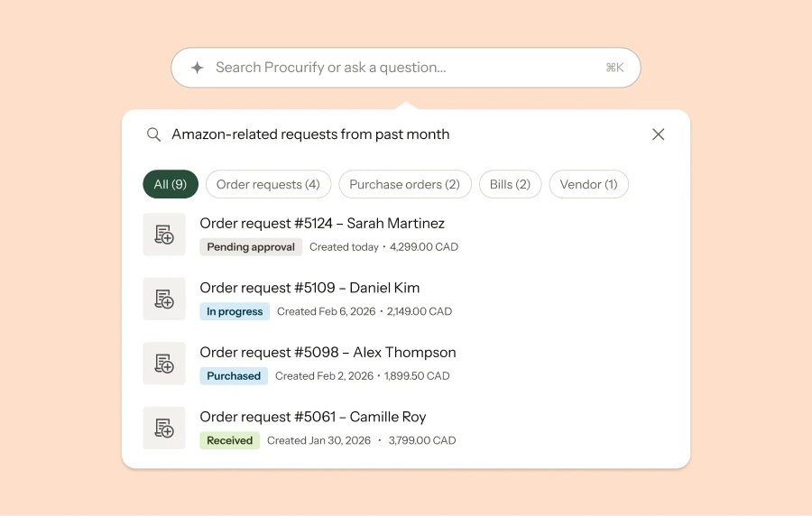Open order request #5109 document icon
This screenshot has width=812, height=516.
[164, 299]
